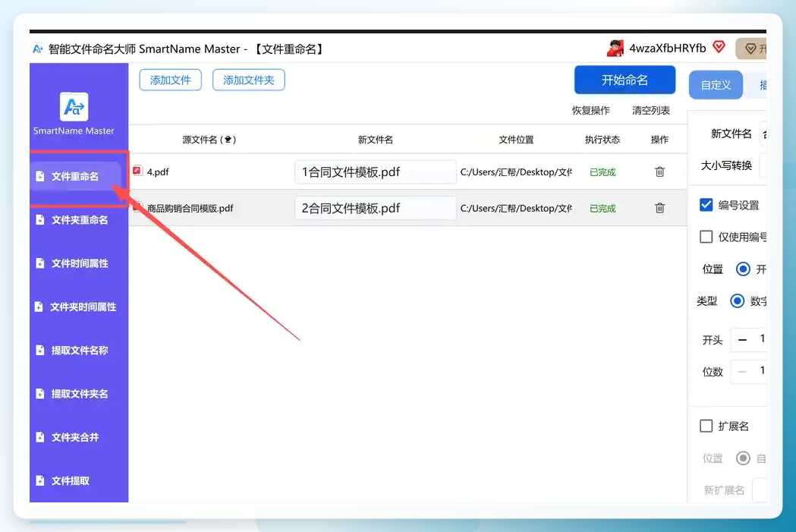Click the sort icon in 源文件名 header

228,140
